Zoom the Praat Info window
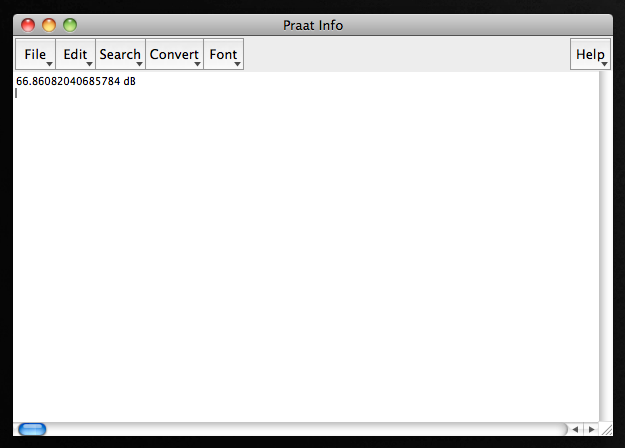Viewport: 625px width, 448px height. tap(70, 25)
